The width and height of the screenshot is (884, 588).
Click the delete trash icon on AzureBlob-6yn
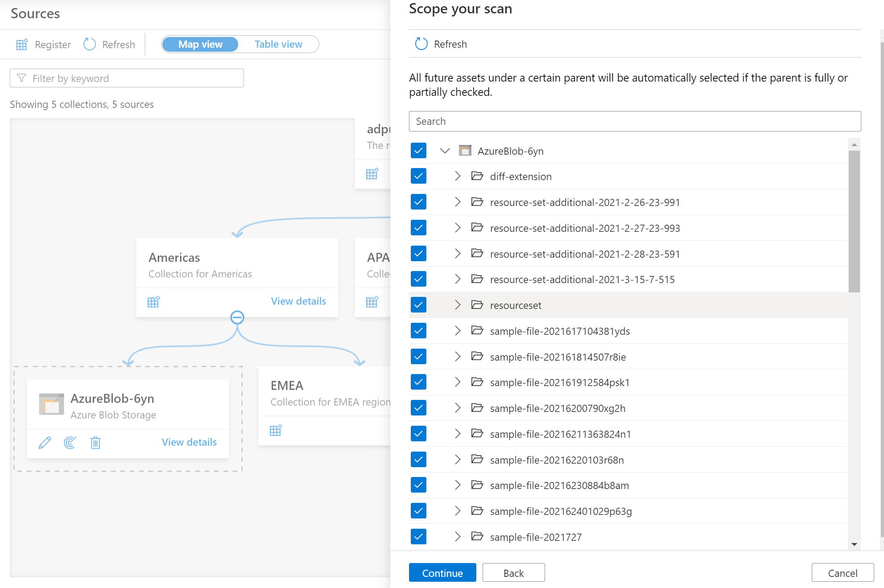tap(95, 442)
